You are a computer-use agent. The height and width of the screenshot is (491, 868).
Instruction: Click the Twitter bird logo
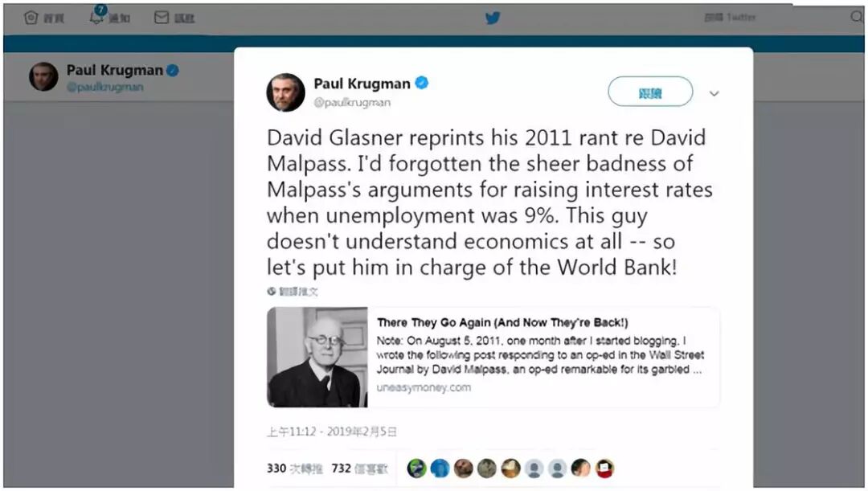[x=493, y=18]
